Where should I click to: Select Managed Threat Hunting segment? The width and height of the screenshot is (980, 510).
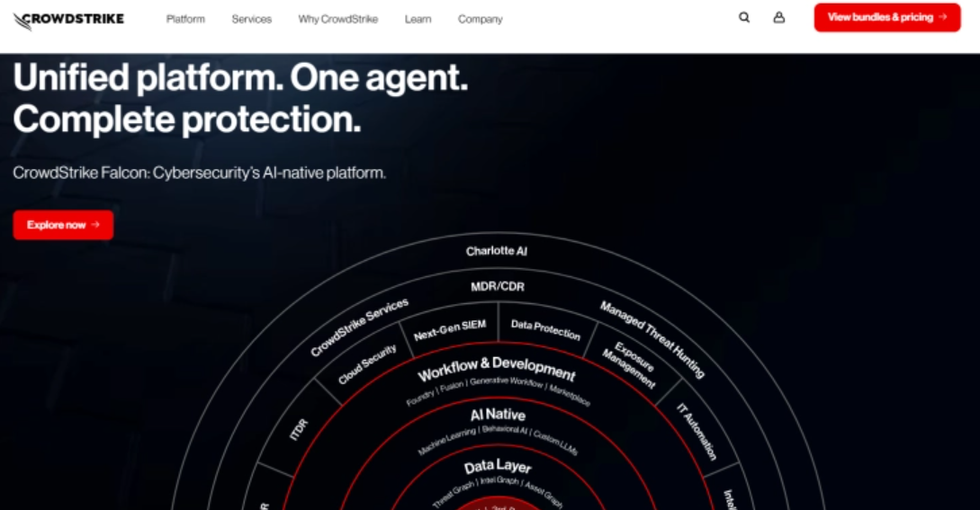652,339
